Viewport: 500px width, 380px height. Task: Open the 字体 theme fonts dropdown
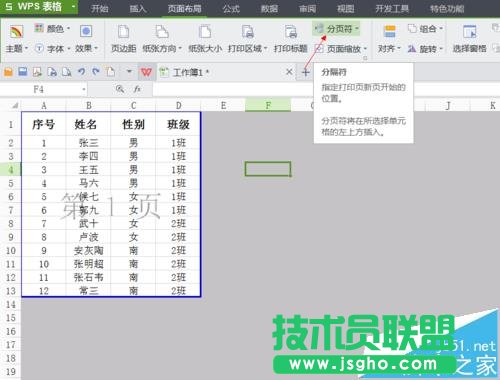click(53, 49)
